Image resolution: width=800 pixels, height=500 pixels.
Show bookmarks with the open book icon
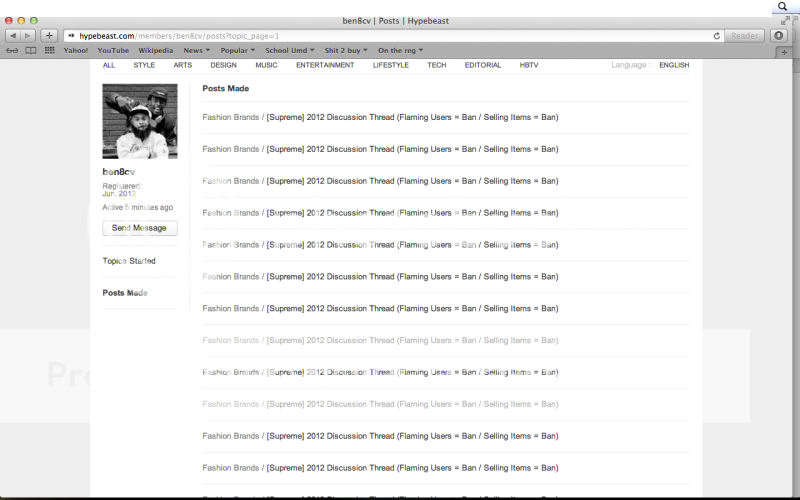click(31, 50)
